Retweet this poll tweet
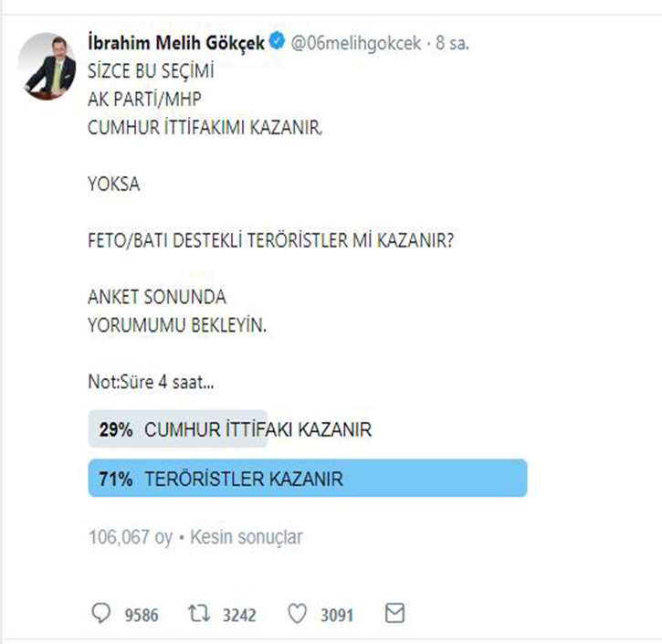Image resolution: width=662 pixels, height=644 pixels. pos(195,614)
